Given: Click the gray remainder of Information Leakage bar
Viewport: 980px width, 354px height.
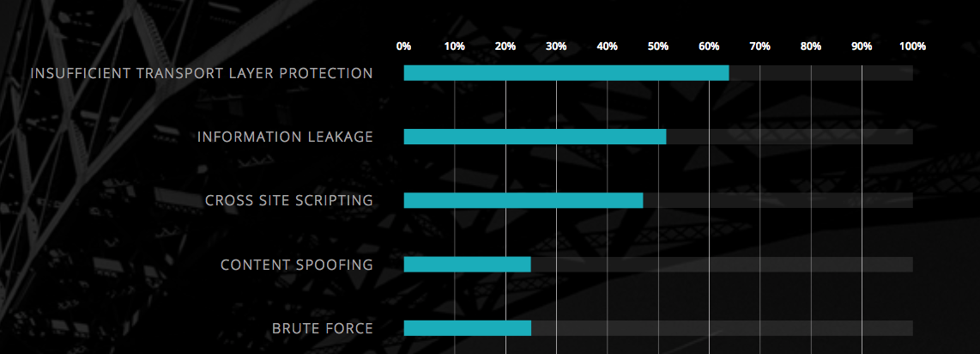Looking at the screenshot, I should 789,137.
